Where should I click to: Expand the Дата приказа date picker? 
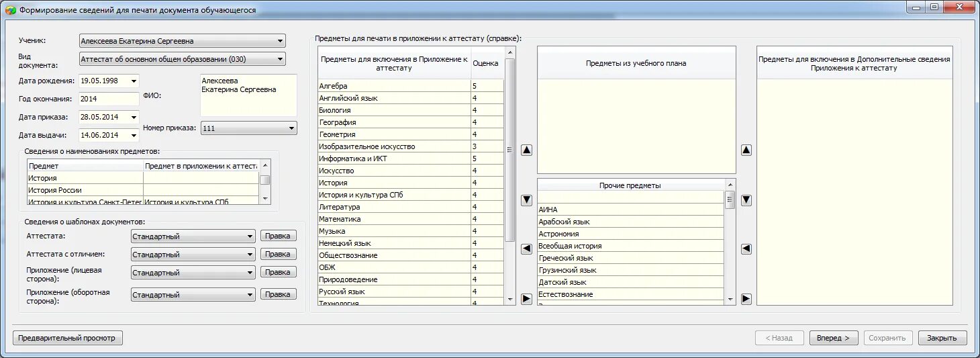click(134, 117)
